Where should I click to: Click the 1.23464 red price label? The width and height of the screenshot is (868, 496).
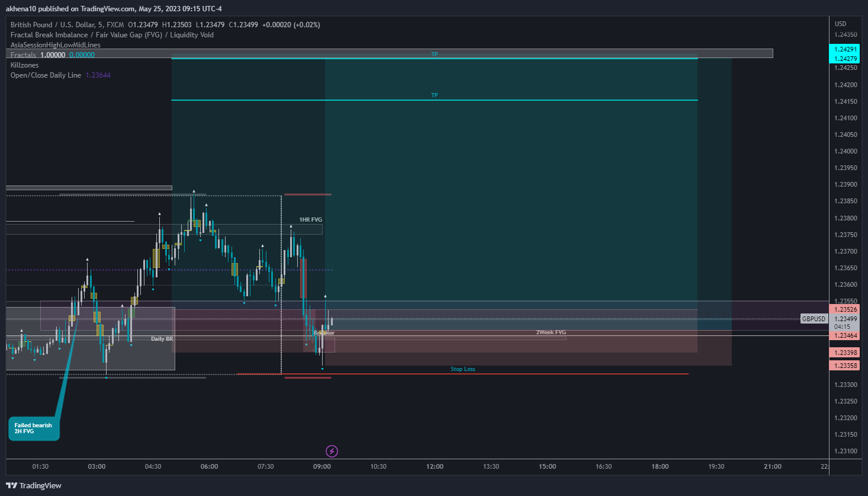click(x=846, y=335)
